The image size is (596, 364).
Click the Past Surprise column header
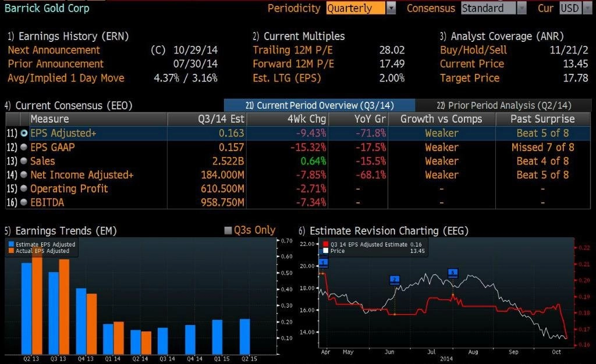[x=542, y=119]
